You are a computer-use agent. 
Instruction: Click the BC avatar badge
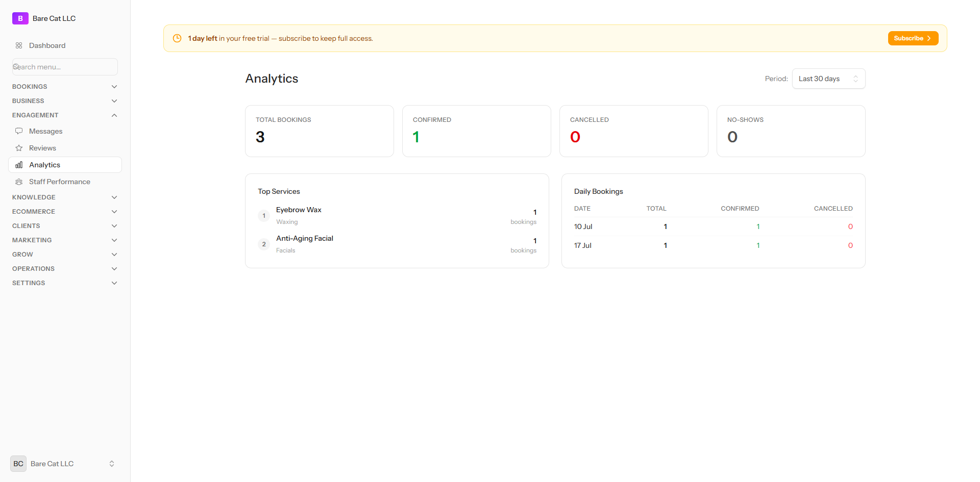click(18, 464)
